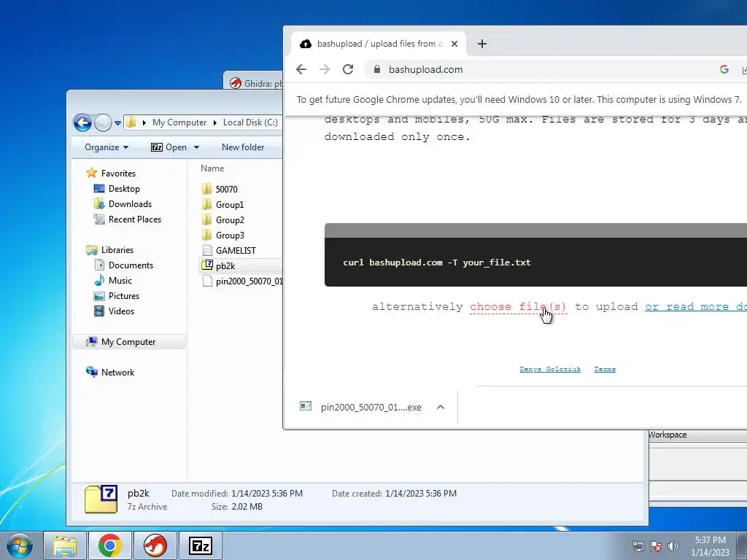
Task: Select Favorites in the navigation pane
Action: 118,174
